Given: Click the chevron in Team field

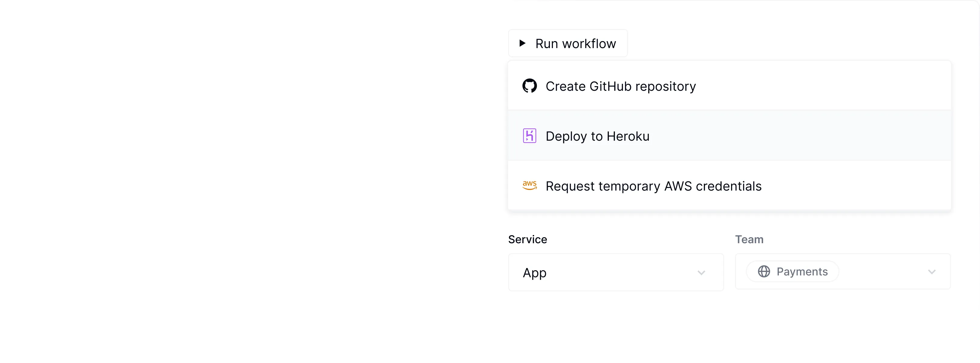Looking at the screenshot, I should pyautogui.click(x=931, y=272).
